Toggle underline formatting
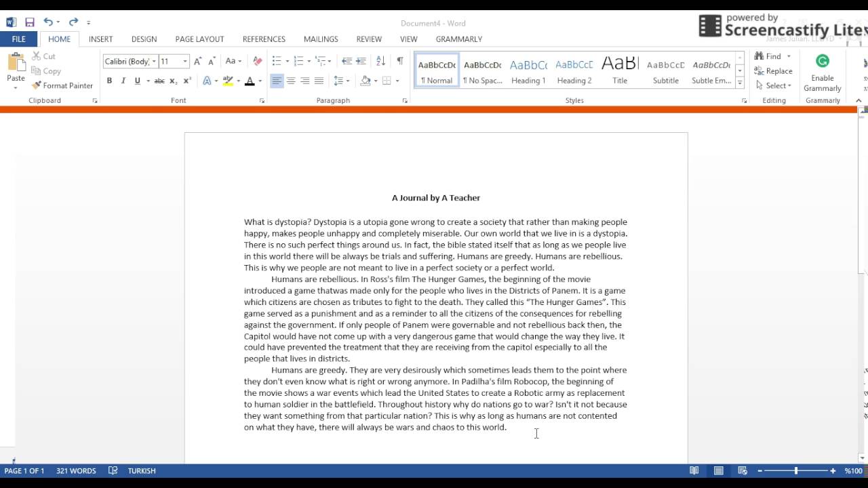The image size is (868, 488). [x=138, y=81]
